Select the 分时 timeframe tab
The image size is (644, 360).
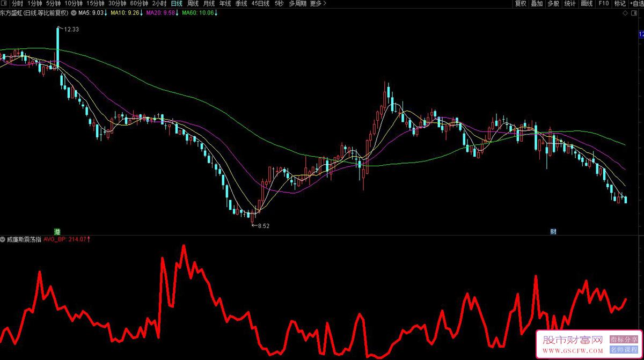point(18,3)
